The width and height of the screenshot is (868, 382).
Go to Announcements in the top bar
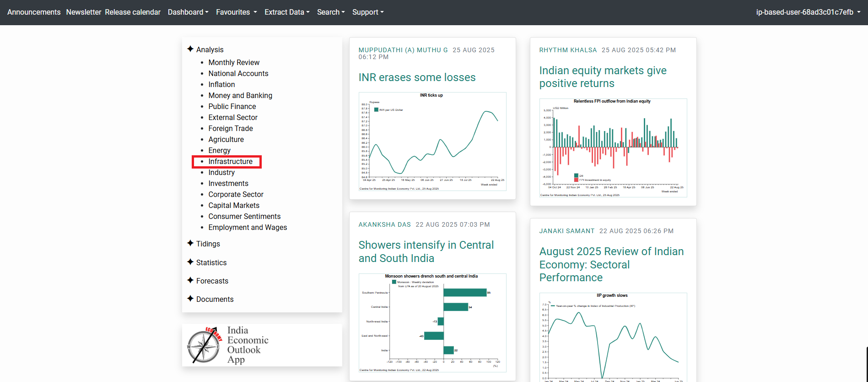click(34, 12)
